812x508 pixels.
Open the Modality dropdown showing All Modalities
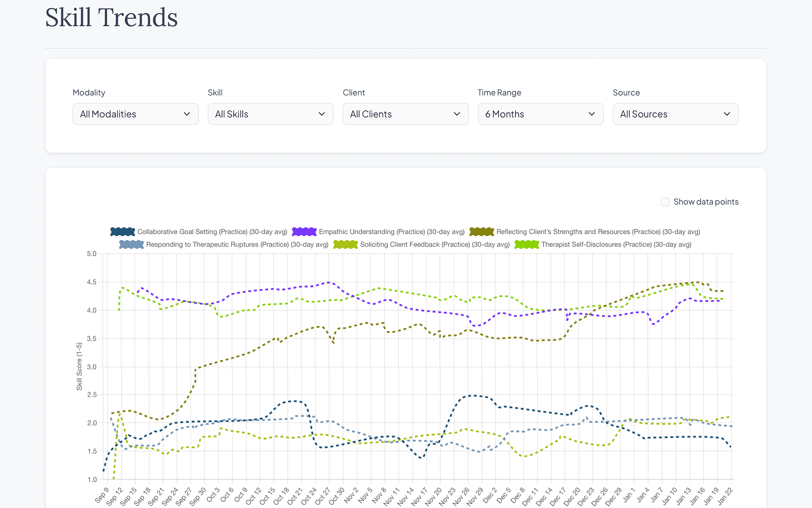pyautogui.click(x=136, y=114)
